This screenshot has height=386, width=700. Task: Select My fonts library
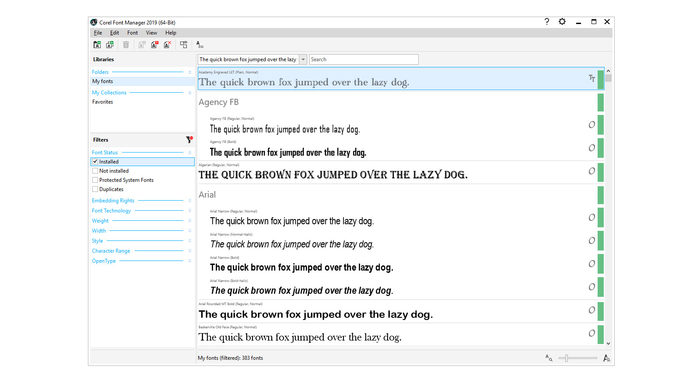click(142, 81)
